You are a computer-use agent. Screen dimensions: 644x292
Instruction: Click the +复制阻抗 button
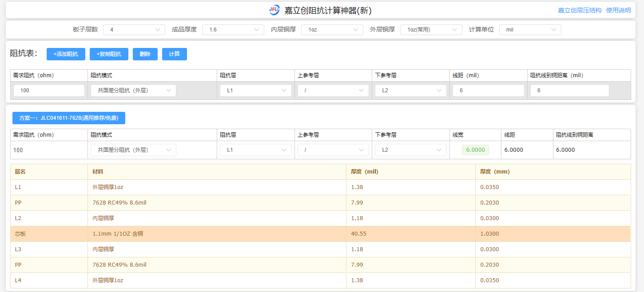point(109,54)
